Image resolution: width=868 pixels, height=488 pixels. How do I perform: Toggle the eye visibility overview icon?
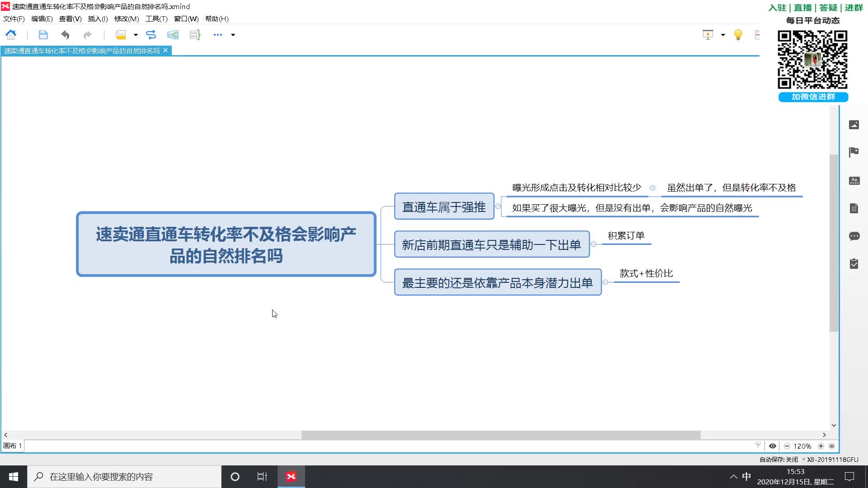(x=773, y=446)
